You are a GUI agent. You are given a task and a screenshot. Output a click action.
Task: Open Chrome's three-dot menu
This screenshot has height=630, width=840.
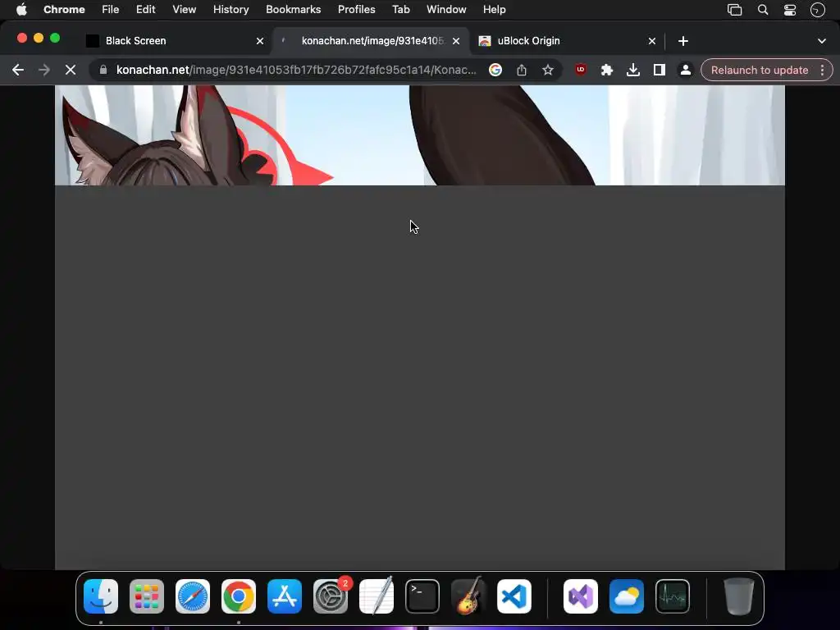(x=822, y=71)
